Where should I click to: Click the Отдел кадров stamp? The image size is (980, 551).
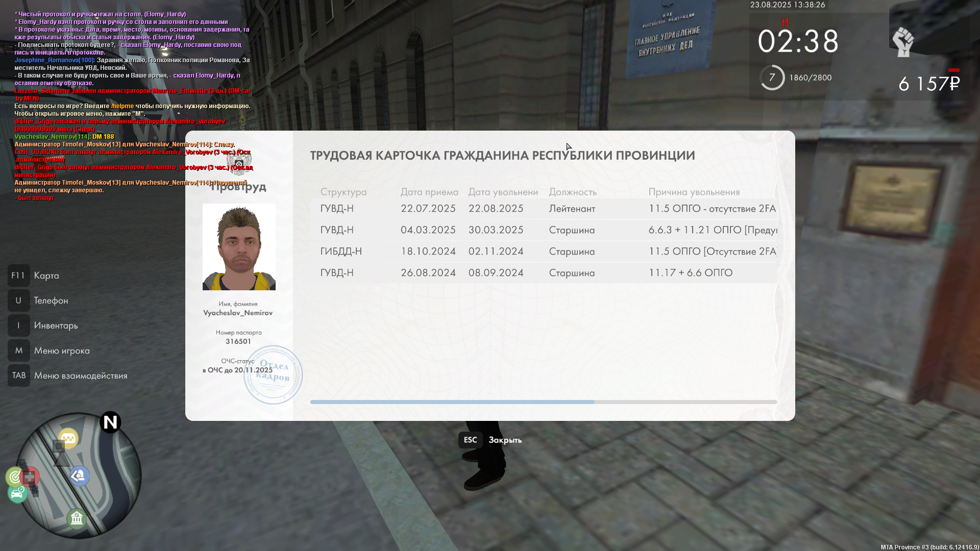tap(273, 375)
